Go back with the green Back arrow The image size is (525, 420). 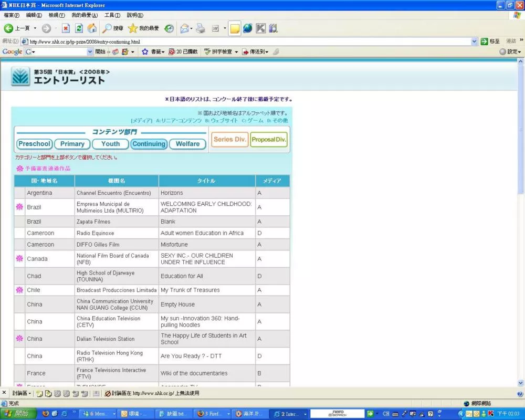tap(8, 28)
